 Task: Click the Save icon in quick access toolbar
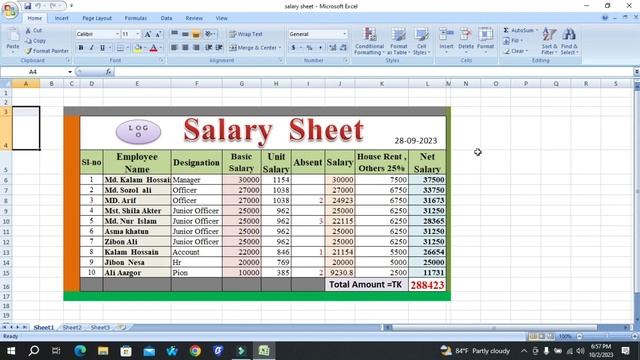tap(28, 6)
